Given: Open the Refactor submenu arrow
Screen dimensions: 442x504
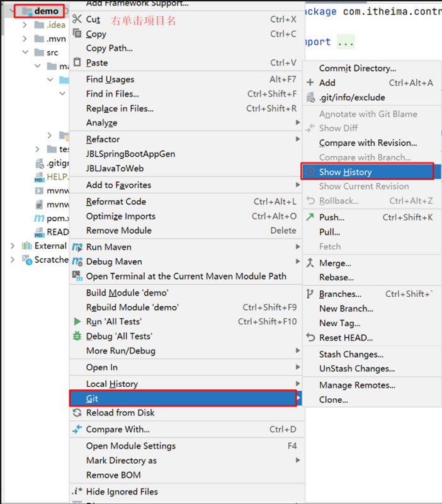Looking at the screenshot, I should [x=298, y=139].
